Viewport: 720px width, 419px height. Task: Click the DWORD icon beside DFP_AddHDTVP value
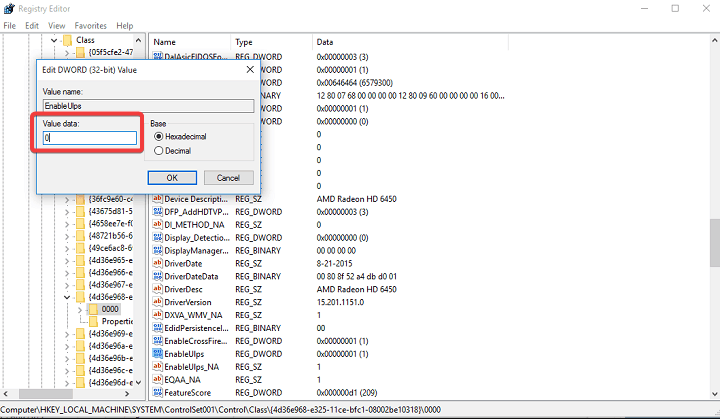(x=158, y=212)
